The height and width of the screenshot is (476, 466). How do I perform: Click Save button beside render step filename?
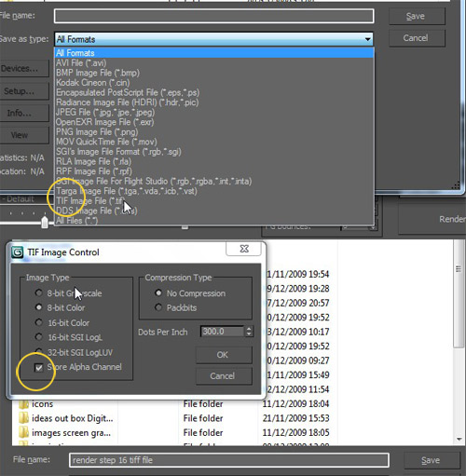pos(432,460)
